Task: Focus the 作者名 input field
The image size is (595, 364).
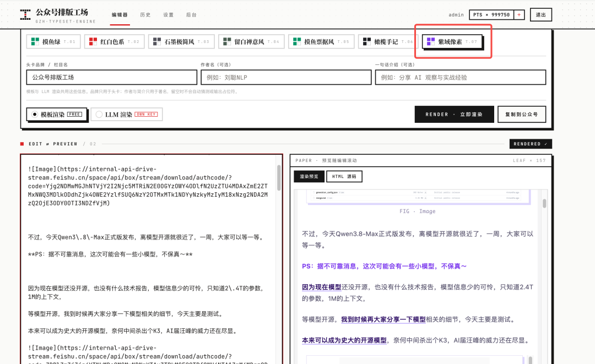Action: (x=286, y=77)
